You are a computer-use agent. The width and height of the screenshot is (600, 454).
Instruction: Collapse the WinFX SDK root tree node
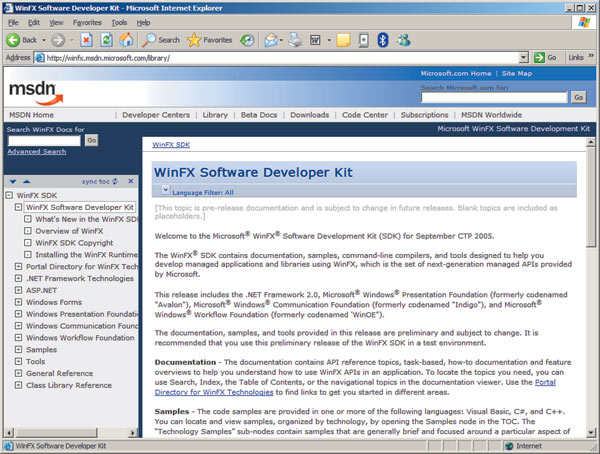tap(9, 195)
